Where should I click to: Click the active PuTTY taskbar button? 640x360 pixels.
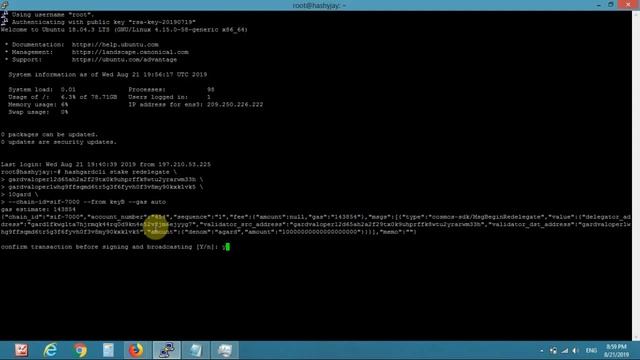point(167,350)
